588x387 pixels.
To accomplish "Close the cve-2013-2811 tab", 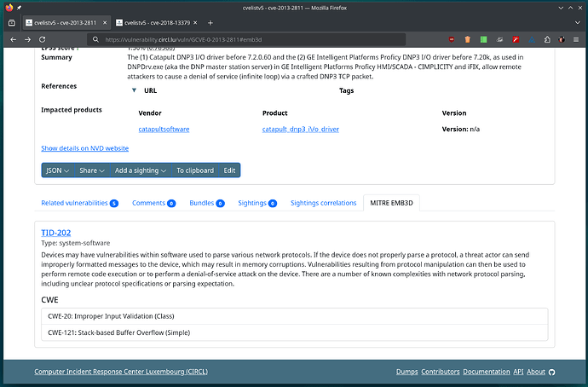I will (x=105, y=23).
